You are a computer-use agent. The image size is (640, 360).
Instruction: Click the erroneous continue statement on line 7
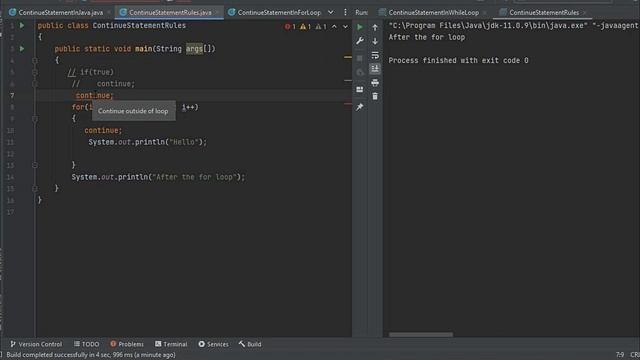(95, 96)
